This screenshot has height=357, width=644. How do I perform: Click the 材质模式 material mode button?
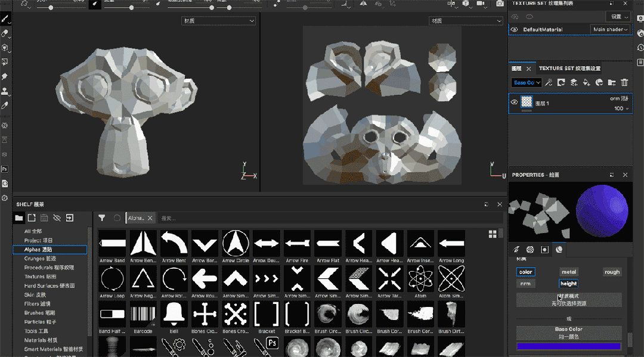click(569, 300)
